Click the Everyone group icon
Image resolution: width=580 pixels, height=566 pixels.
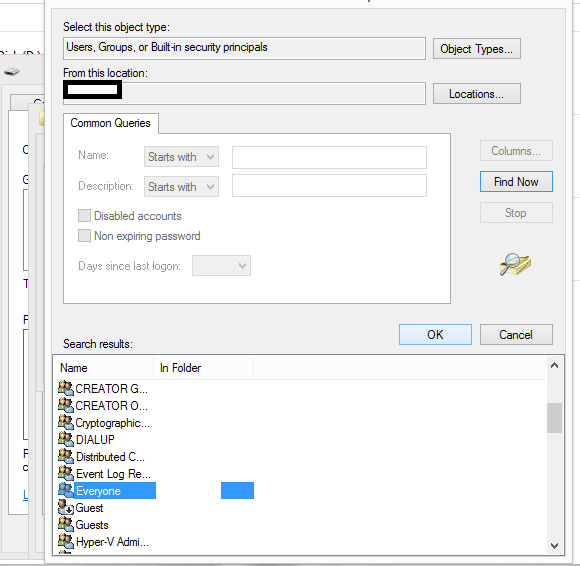66,490
